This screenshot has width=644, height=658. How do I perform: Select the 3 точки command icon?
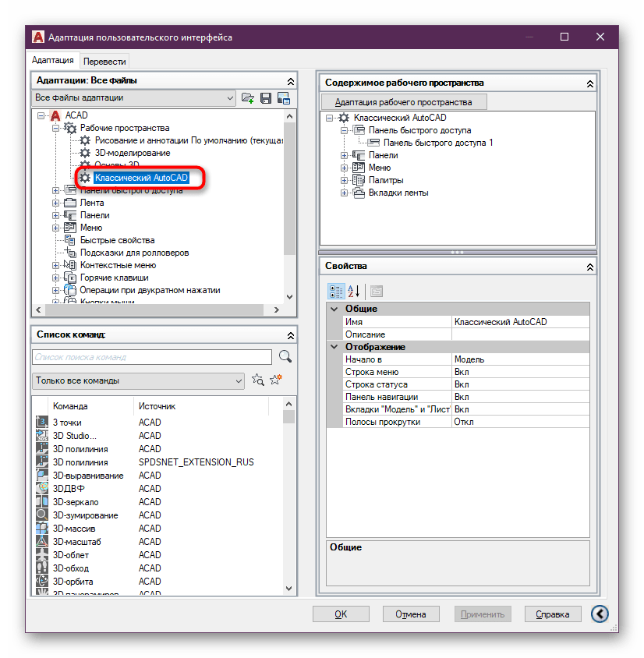[42, 422]
